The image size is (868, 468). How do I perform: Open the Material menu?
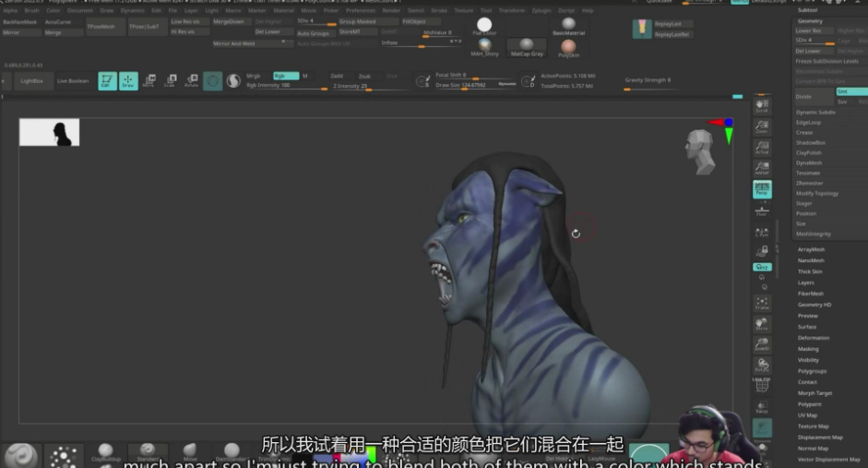coord(283,10)
